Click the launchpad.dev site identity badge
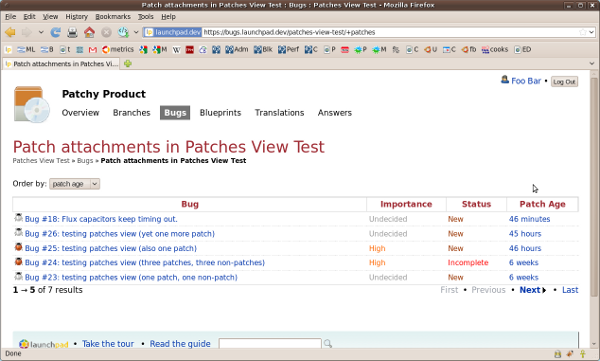Image resolution: width=600 pixels, height=361 pixels. (173, 33)
